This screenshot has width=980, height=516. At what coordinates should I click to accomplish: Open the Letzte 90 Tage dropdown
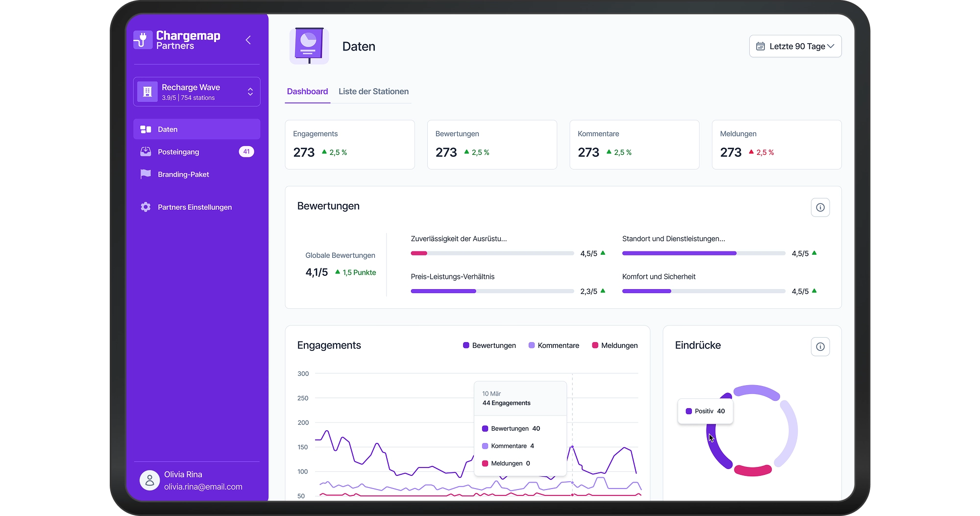click(795, 46)
